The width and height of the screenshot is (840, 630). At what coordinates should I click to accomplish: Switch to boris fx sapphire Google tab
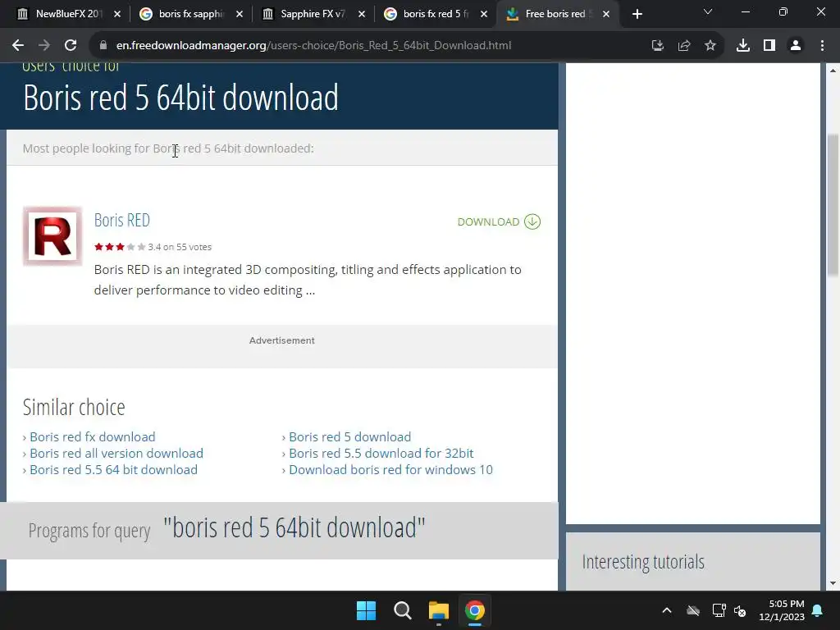pyautogui.click(x=190, y=15)
